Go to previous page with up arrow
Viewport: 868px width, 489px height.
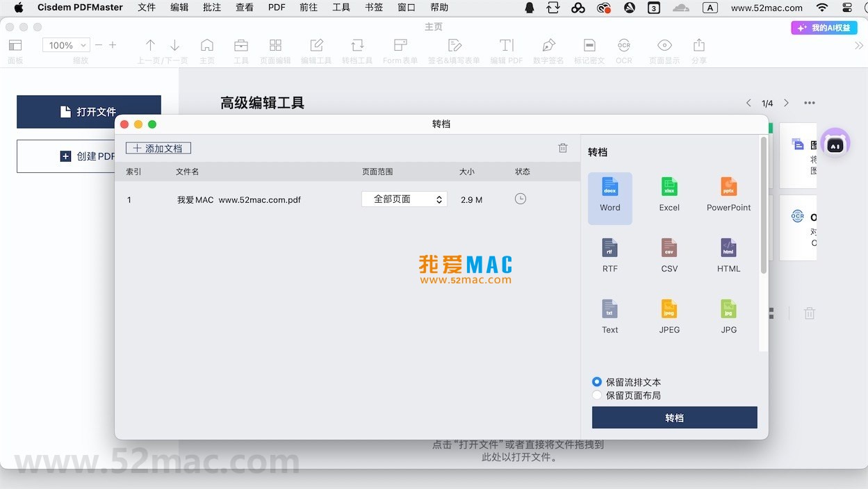coord(150,45)
